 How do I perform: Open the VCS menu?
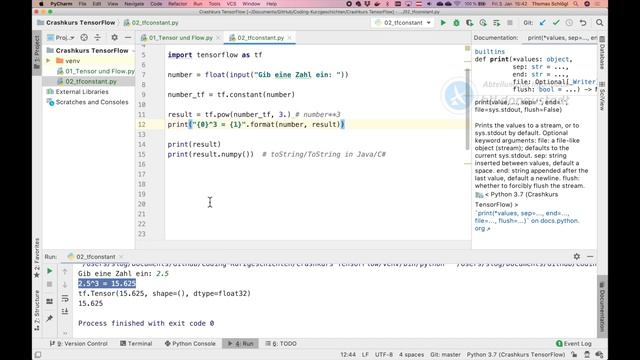pos(231,4)
